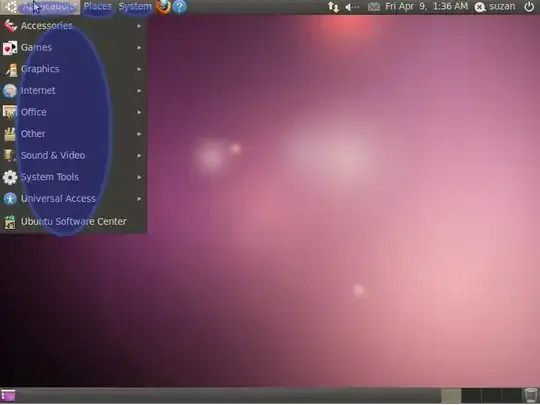
Task: Open the mail envelope indicator
Action: (x=373, y=7)
